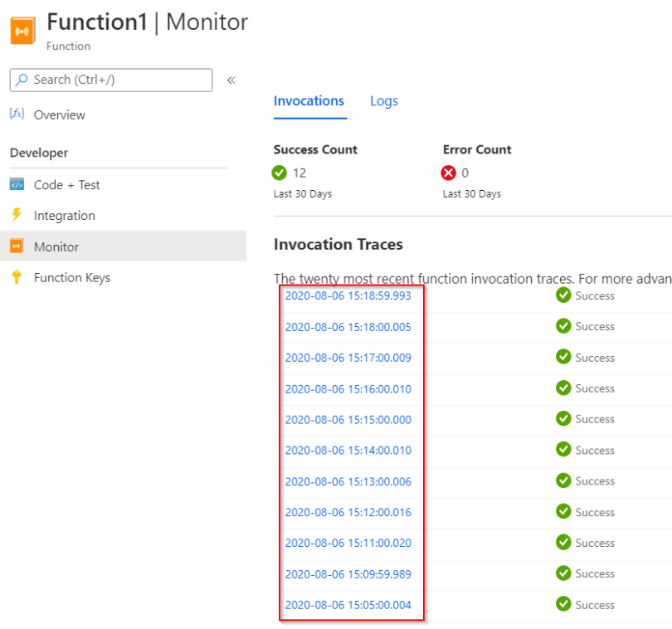The width and height of the screenshot is (672, 629).
Task: Select the Invocations tab
Action: click(309, 101)
